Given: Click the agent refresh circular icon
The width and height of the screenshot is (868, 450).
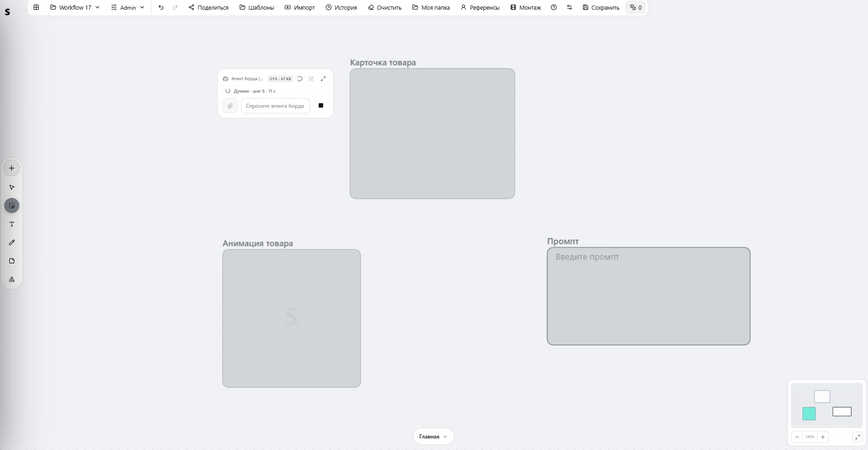Looking at the screenshot, I should 300,79.
